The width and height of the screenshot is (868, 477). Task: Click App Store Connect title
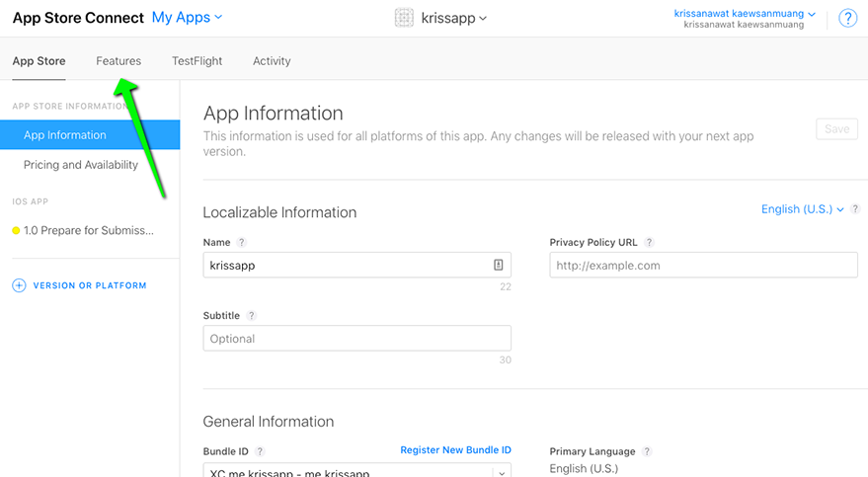coord(78,18)
